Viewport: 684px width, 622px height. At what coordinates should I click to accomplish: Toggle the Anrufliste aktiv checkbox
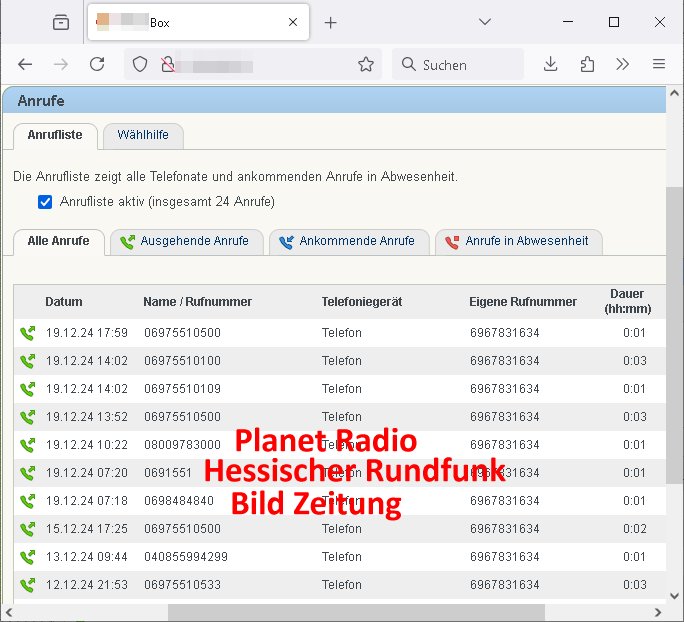pos(45,202)
